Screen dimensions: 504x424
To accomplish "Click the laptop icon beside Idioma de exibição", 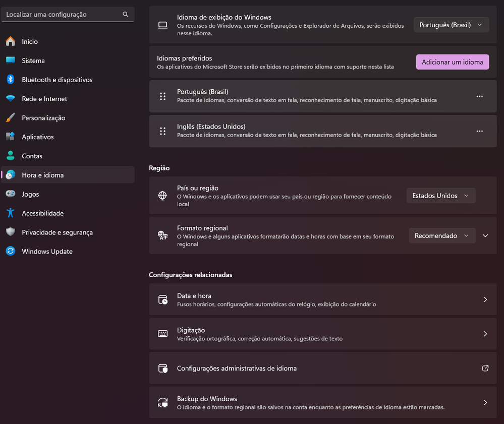I will tap(162, 25).
